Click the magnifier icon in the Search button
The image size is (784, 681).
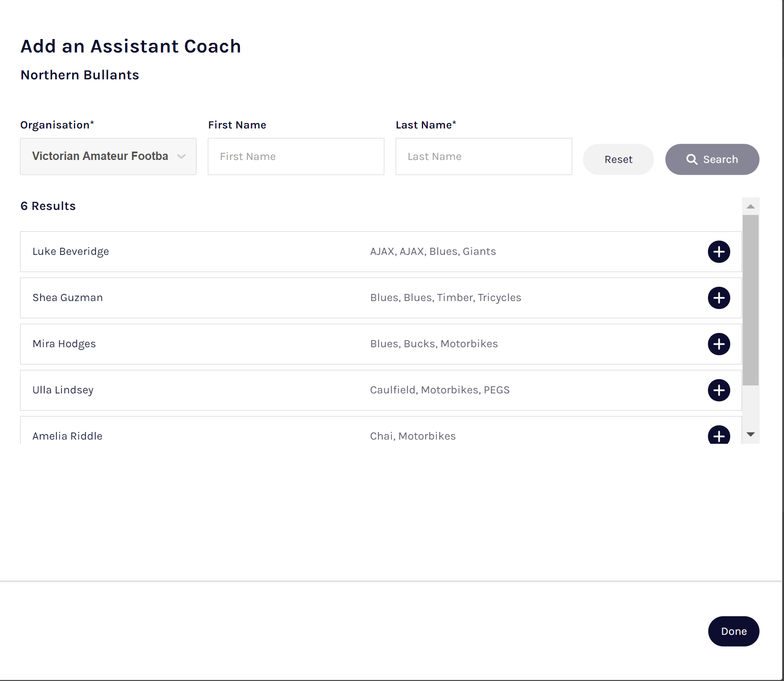point(693,159)
